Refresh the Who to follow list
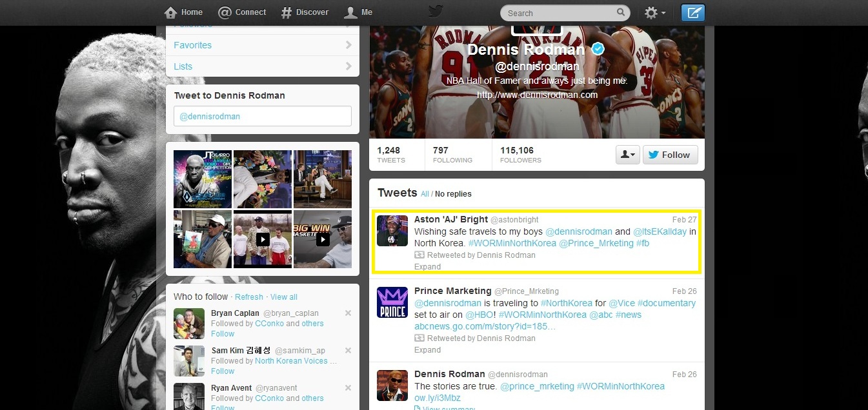Screen dimensions: 868x410 (249, 297)
